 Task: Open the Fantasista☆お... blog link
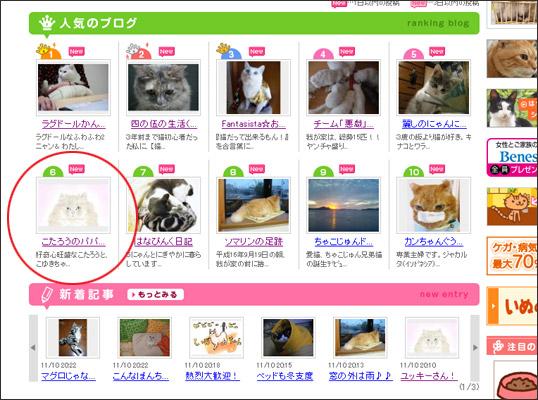tap(253, 124)
